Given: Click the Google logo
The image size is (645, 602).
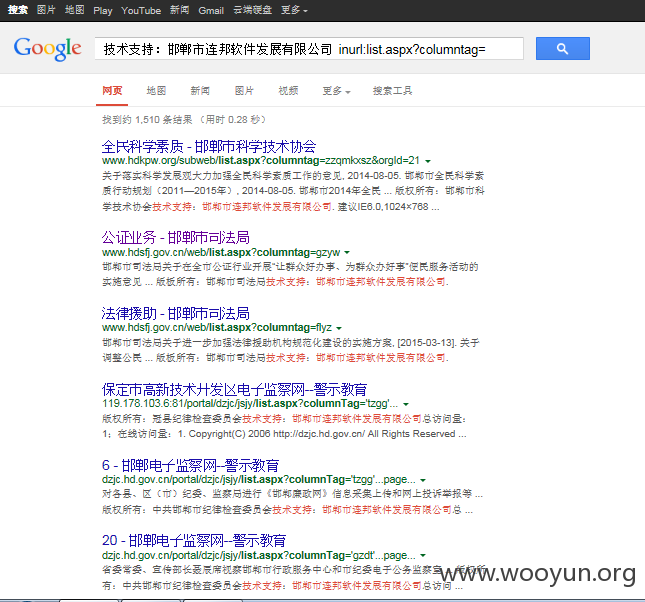Looking at the screenshot, I should (x=47, y=49).
